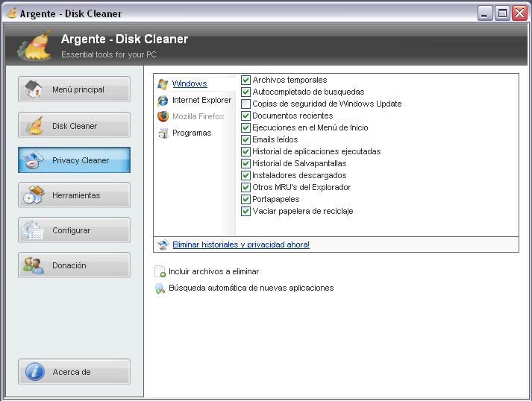The height and width of the screenshot is (401, 532).
Task: Enable Copias de seguridad de Windows Update
Action: (x=245, y=104)
